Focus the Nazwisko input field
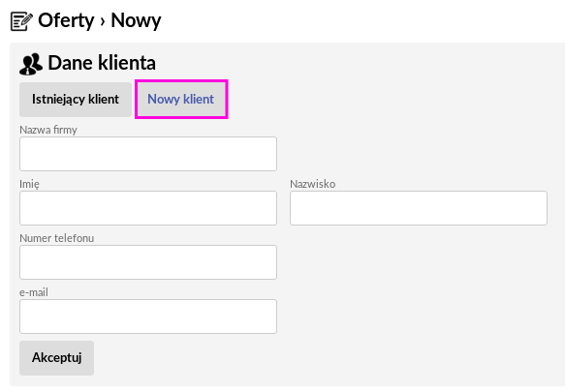Image resolution: width=565 pixels, height=392 pixels. coord(419,208)
